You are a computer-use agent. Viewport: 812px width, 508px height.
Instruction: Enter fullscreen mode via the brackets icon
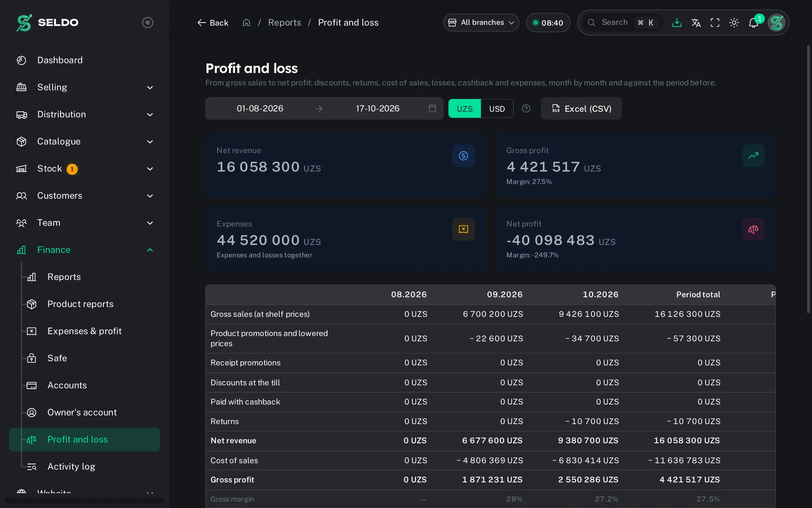(715, 23)
